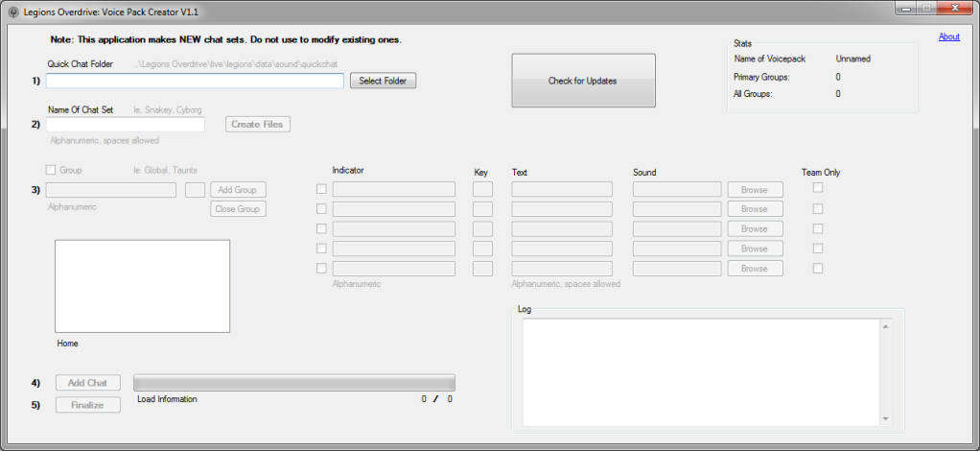Click the fifth row Text field
Screen dimensions: 980x451
coord(562,269)
